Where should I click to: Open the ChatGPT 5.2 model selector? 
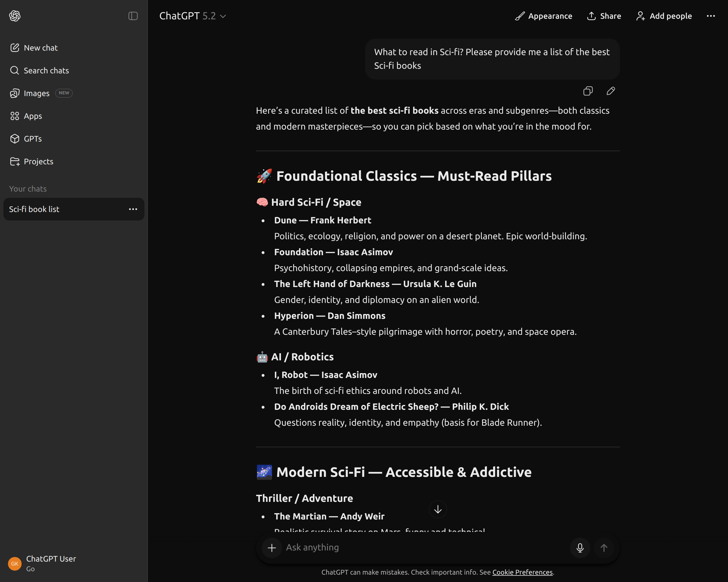pos(193,16)
